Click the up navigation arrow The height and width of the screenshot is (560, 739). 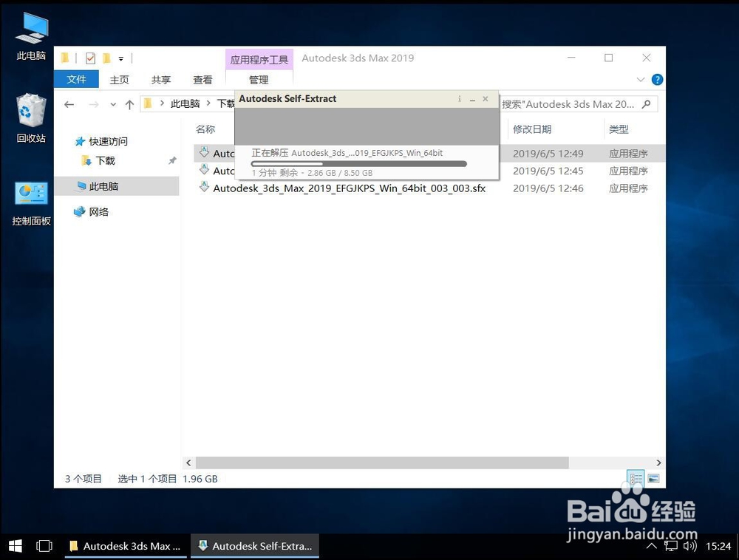click(129, 103)
